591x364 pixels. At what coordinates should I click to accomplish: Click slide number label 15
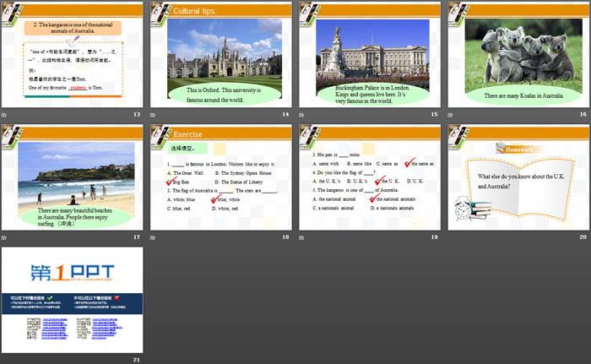click(434, 114)
